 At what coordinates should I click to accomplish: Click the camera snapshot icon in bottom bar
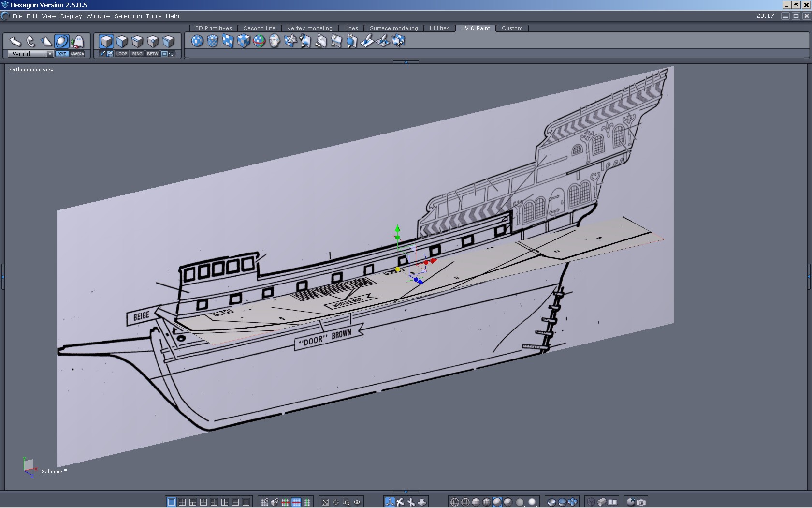click(x=641, y=502)
